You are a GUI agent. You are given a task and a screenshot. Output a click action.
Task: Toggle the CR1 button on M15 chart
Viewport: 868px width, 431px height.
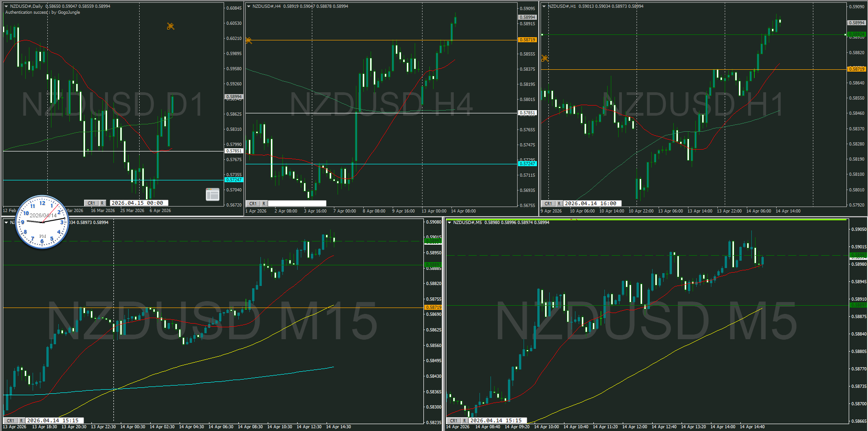click(x=11, y=420)
